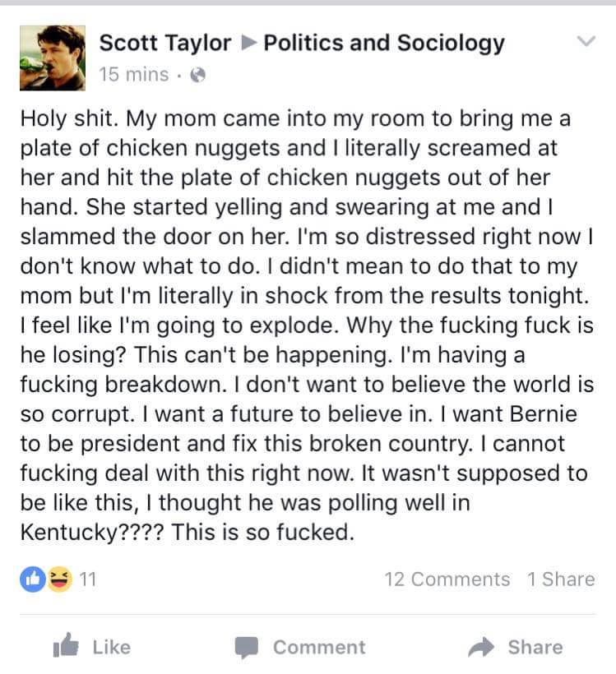616x674 pixels.
Task: Click the arrow between name and group
Action: click(x=247, y=43)
